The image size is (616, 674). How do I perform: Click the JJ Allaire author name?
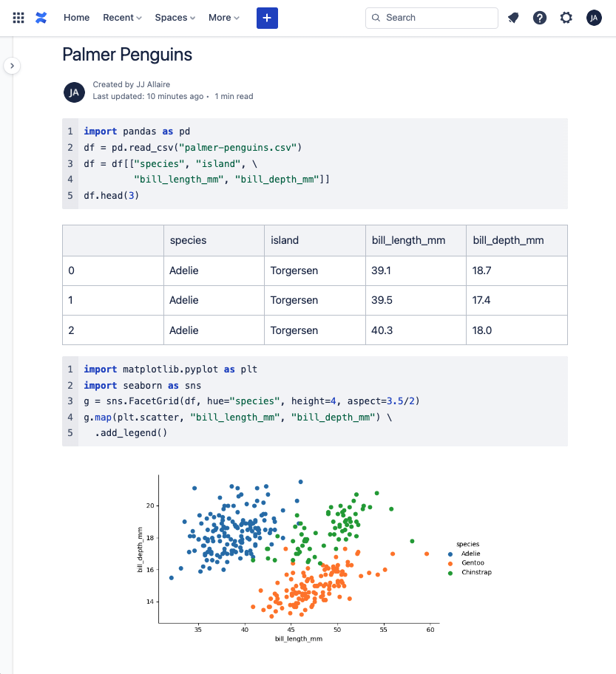(x=153, y=85)
